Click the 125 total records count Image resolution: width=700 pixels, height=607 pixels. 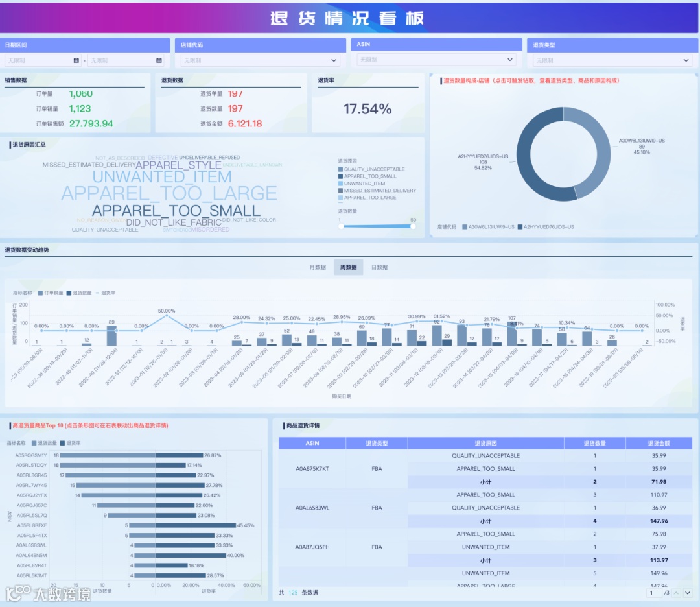[x=293, y=593]
